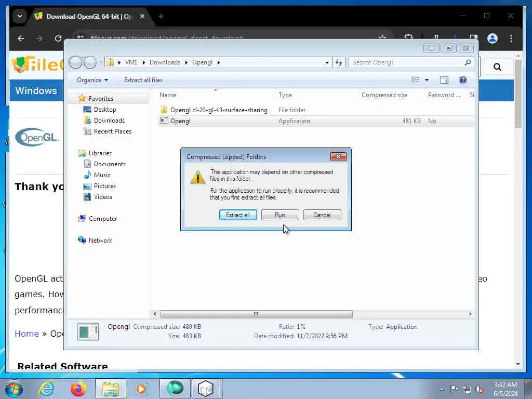Screen dimensions: 532x399
Task: Open the address bar history dropdown
Action: (327, 62)
